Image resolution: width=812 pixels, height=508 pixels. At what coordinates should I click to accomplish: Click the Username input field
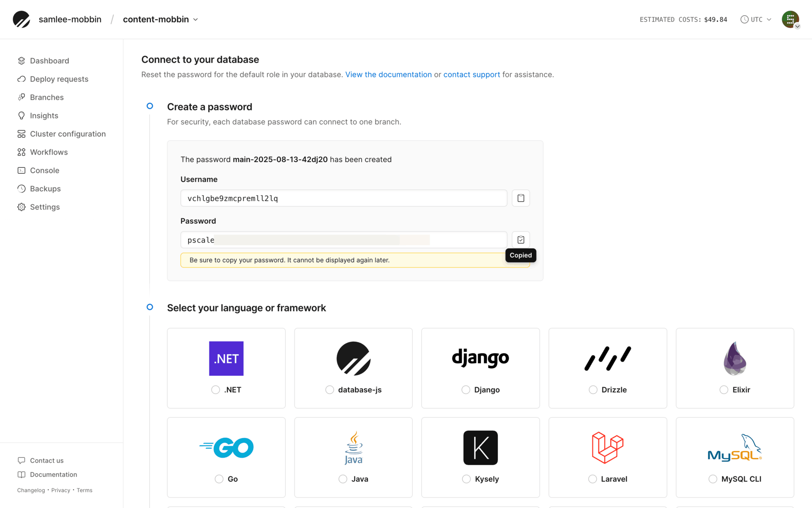click(344, 198)
